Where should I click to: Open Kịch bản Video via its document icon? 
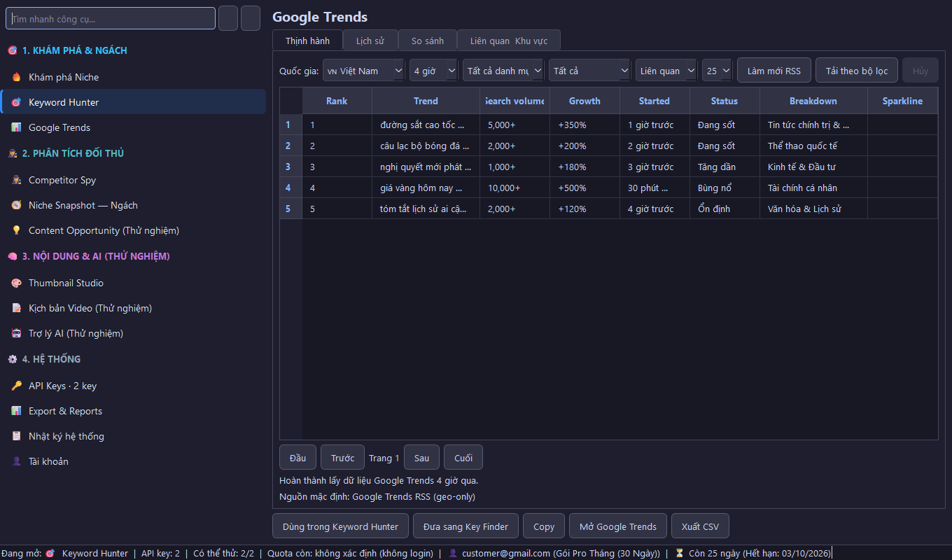(x=17, y=308)
